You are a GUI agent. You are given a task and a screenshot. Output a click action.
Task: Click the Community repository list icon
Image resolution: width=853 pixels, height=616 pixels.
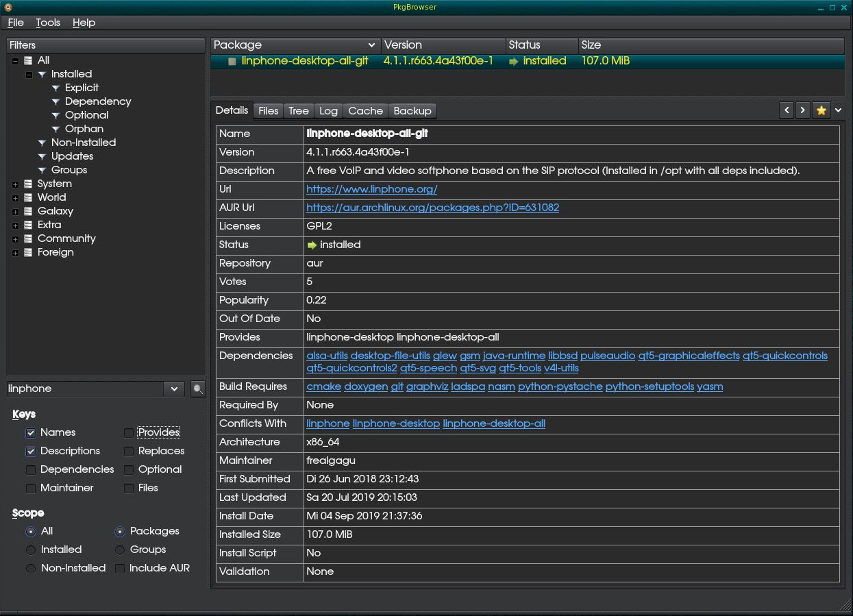[x=28, y=238]
